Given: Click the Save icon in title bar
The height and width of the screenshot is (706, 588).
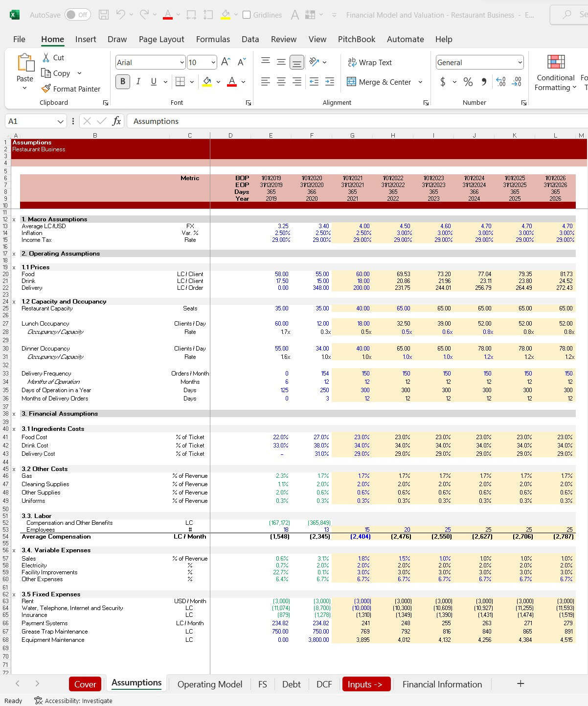Looking at the screenshot, I should point(104,15).
